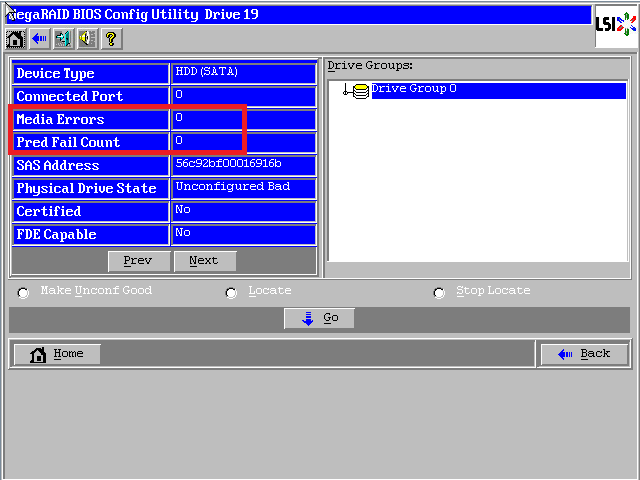Click the SAS Address value
Screen dimensions: 640x480
(x=244, y=165)
